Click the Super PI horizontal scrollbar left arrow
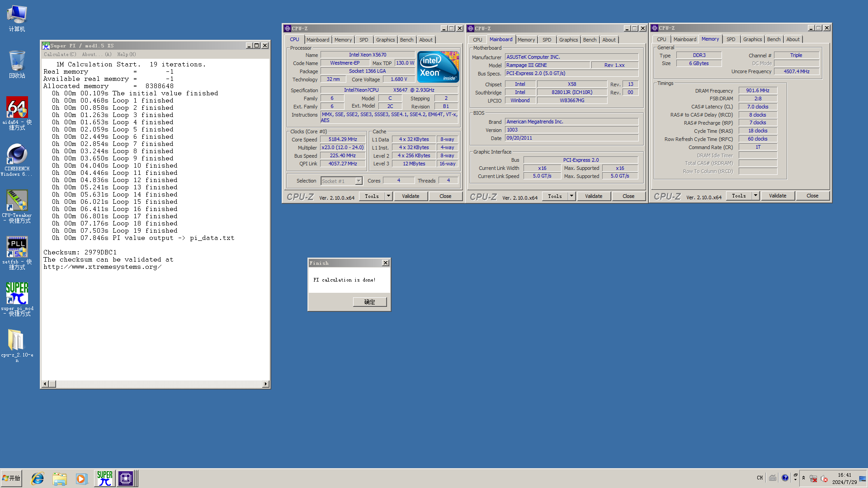 pos(45,384)
